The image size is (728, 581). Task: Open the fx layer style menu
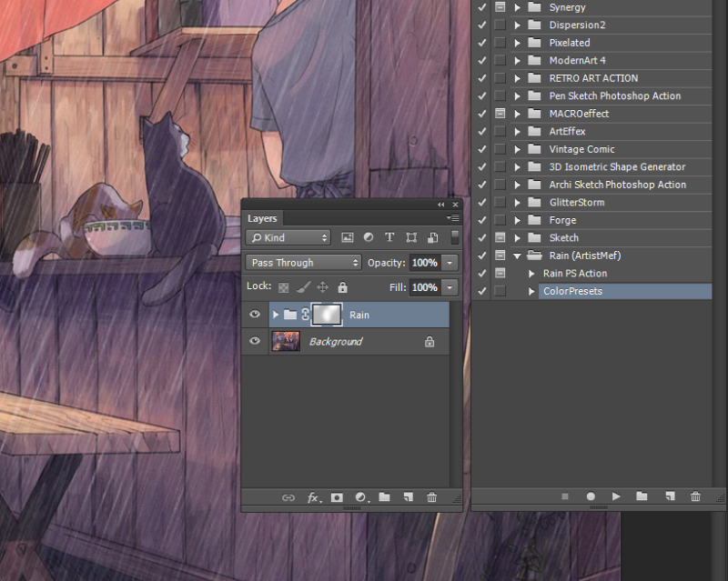pos(314,497)
